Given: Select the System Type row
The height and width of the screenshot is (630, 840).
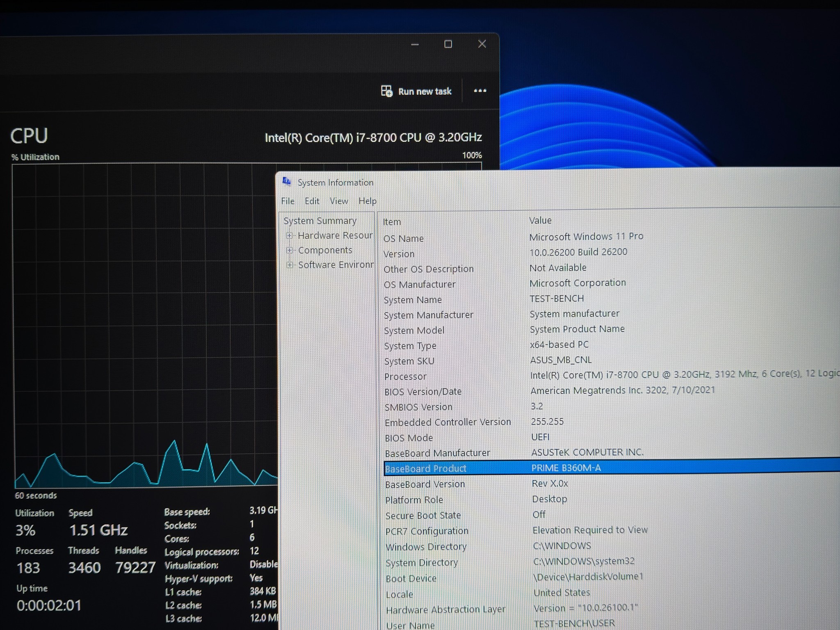Looking at the screenshot, I should point(611,345).
